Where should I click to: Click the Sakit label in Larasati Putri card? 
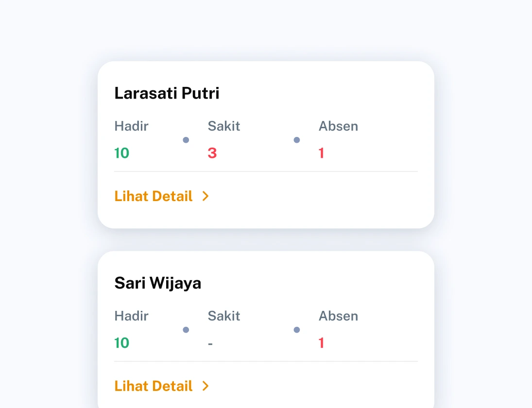point(224,126)
